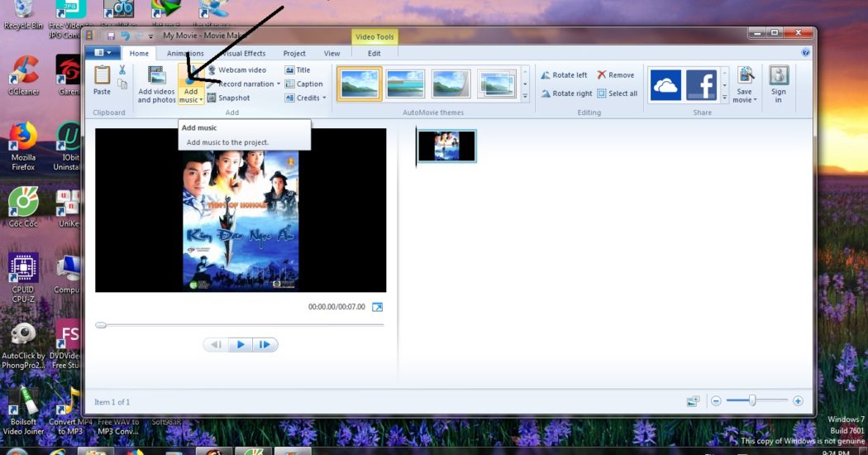The image size is (868, 455).
Task: Select third AutoMovie theme thumbnail
Action: coord(451,84)
